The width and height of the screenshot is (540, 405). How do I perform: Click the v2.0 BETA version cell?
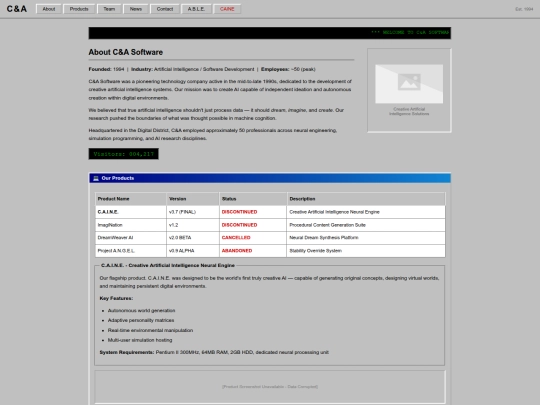pyautogui.click(x=193, y=238)
